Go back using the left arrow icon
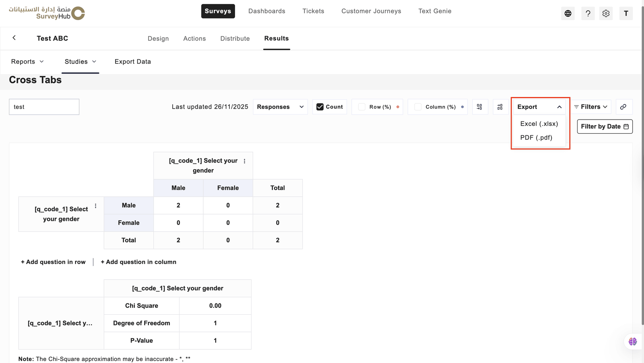Screen dimensions: 644x363 14,38
